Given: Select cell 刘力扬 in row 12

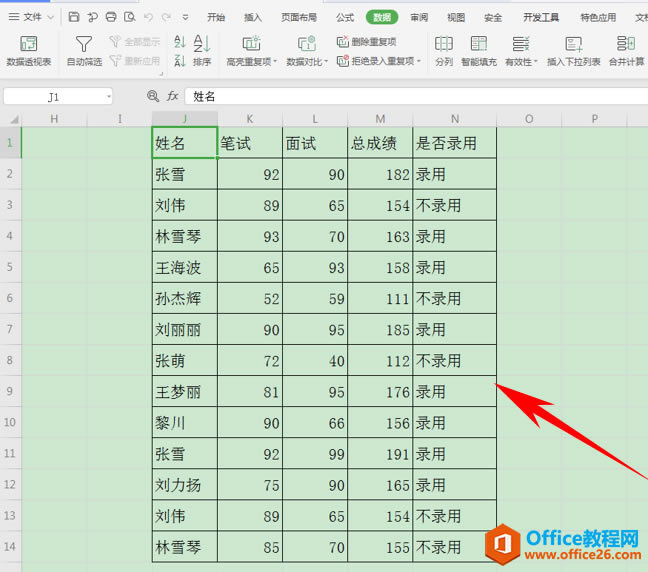Looking at the screenshot, I should (185, 484).
